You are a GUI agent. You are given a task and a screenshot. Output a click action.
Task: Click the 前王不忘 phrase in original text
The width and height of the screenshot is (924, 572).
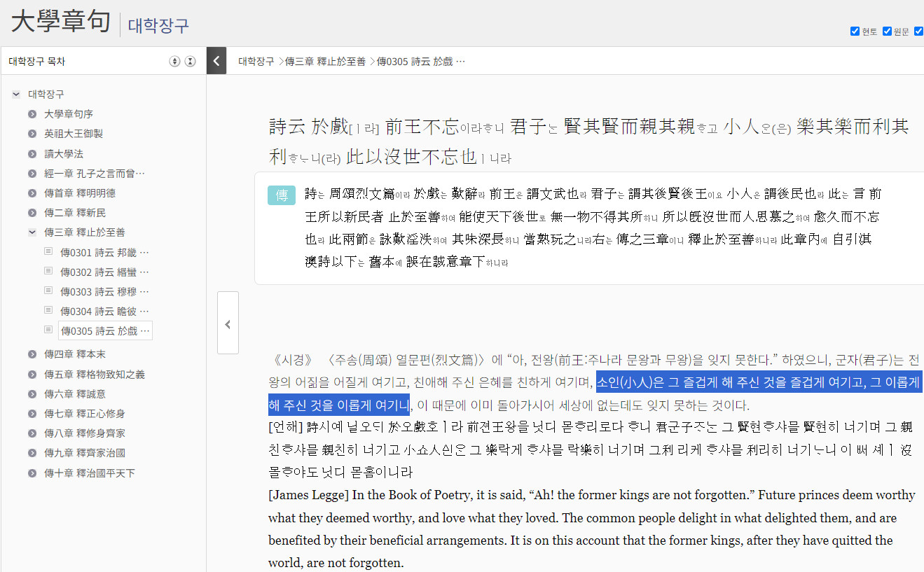pos(422,127)
